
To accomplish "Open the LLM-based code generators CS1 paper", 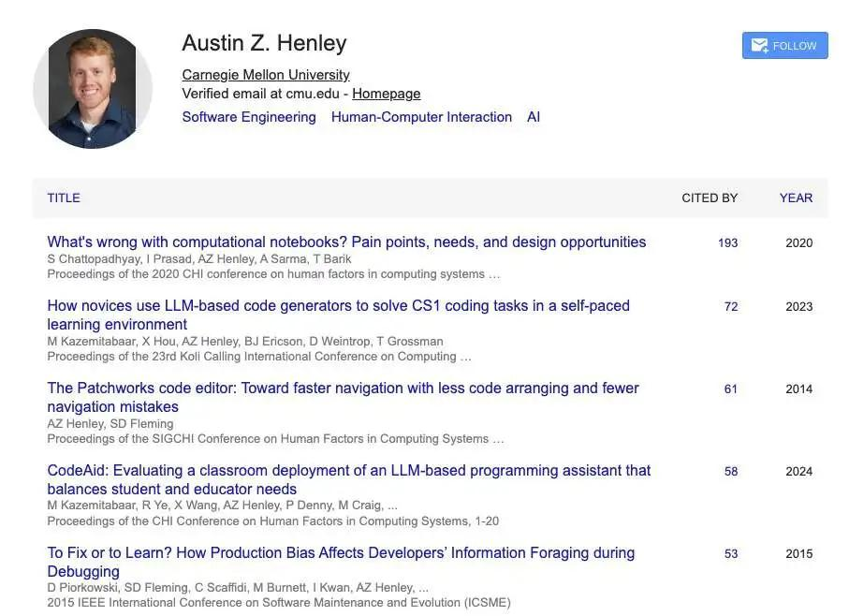I will coord(339,315).
